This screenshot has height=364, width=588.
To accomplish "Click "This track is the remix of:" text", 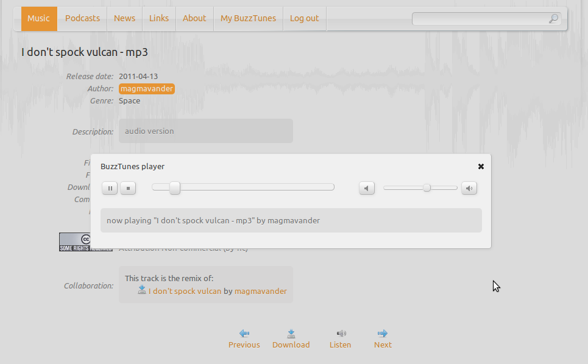I will click(x=169, y=279).
